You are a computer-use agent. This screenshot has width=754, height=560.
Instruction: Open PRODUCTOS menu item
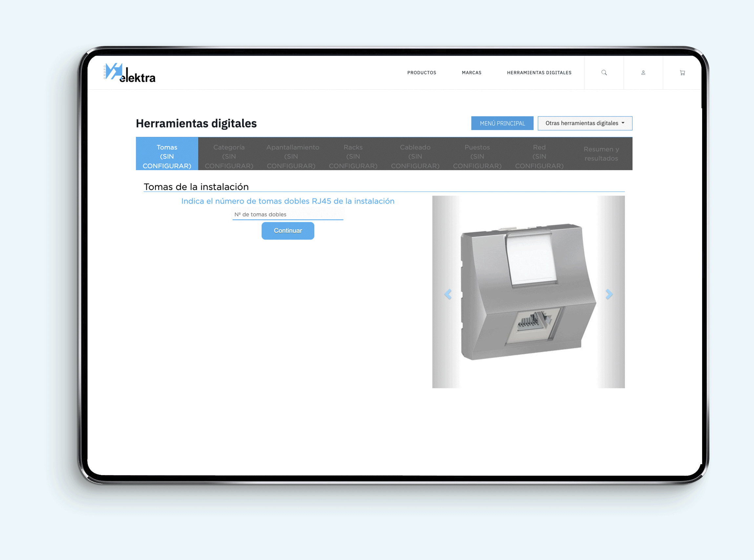click(422, 73)
